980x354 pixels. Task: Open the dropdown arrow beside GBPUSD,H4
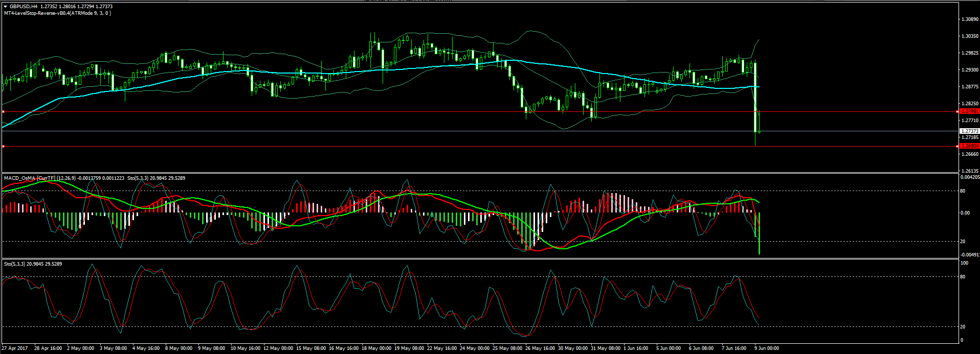(x=6, y=7)
